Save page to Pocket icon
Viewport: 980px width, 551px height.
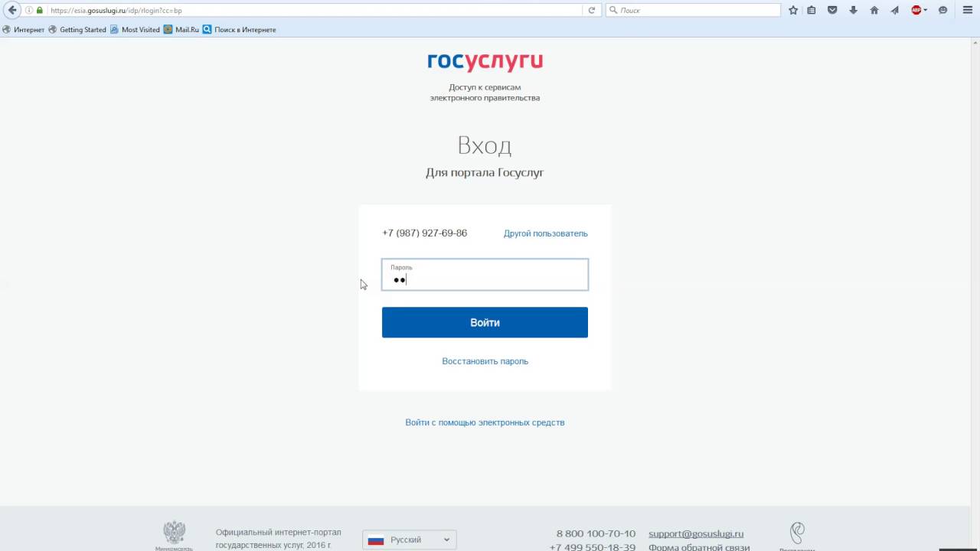[832, 11]
